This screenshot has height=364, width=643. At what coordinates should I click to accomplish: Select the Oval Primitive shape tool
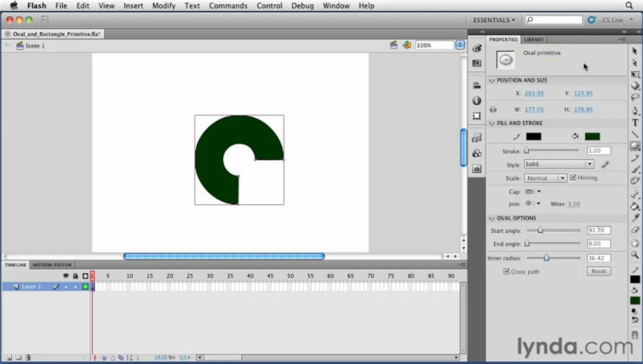635,146
